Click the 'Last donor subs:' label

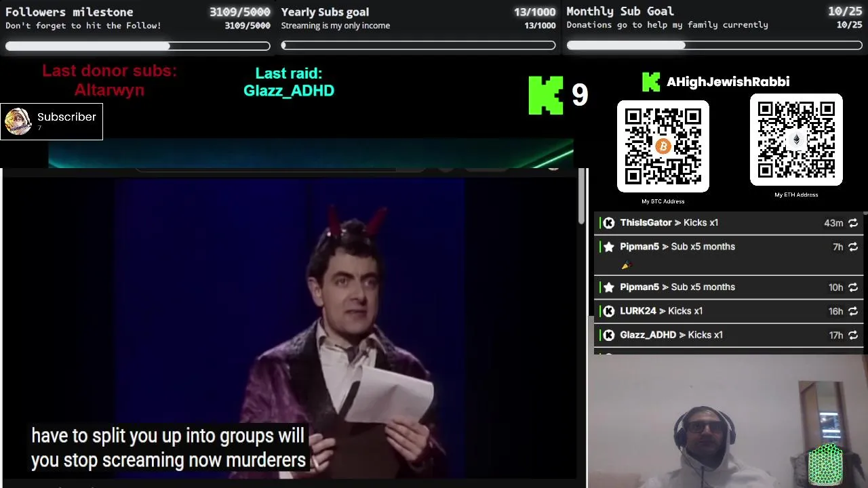[x=109, y=71]
